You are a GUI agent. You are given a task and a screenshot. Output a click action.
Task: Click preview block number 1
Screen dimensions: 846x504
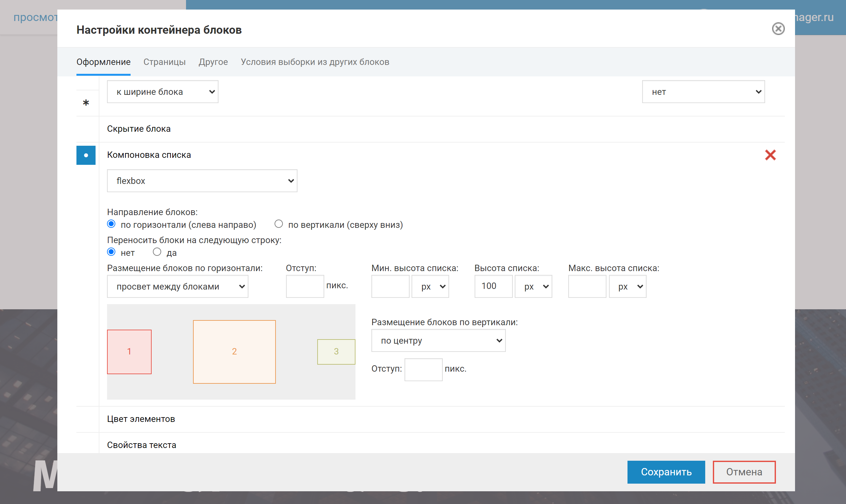click(x=129, y=352)
